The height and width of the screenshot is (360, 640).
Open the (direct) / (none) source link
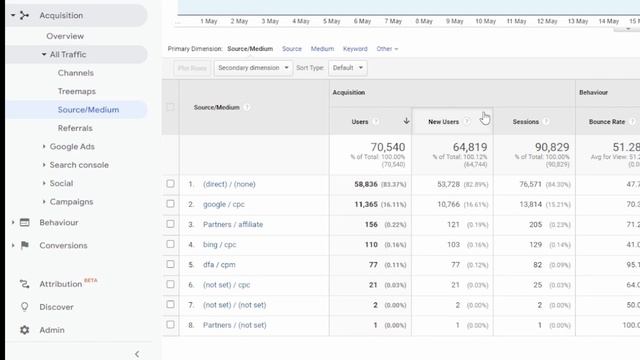coord(229,184)
